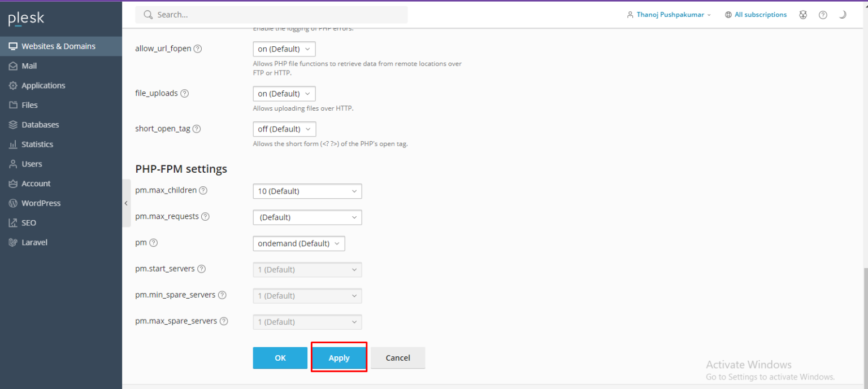Click help icon next to allow_url_fopen

pyautogui.click(x=198, y=49)
